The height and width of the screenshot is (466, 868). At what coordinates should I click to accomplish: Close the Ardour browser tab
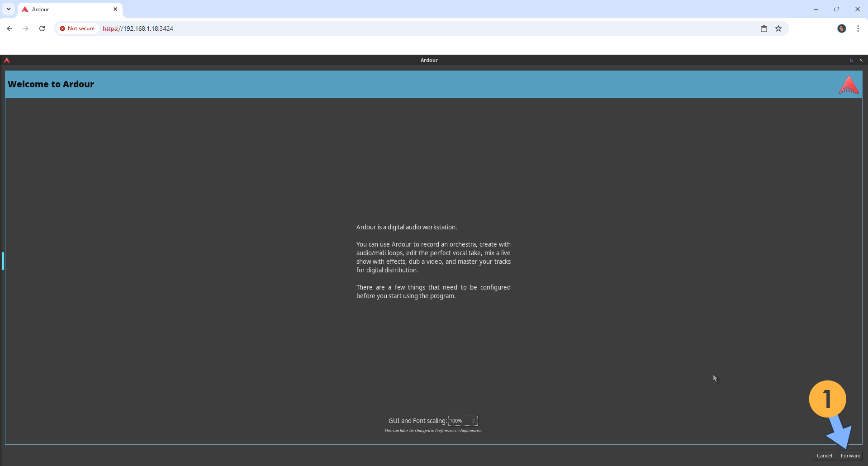click(115, 9)
